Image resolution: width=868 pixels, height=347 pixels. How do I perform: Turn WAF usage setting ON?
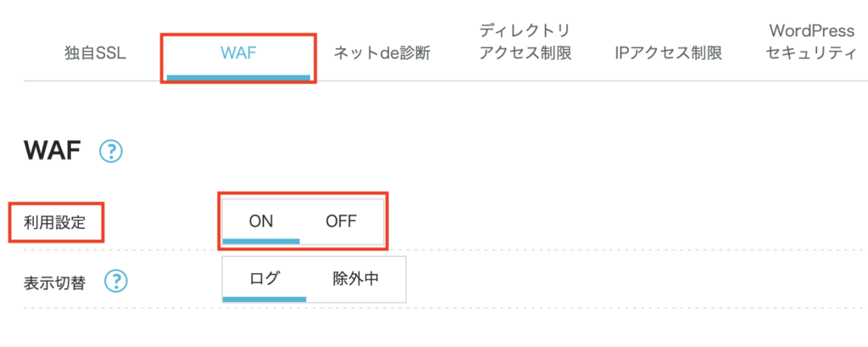point(260,221)
